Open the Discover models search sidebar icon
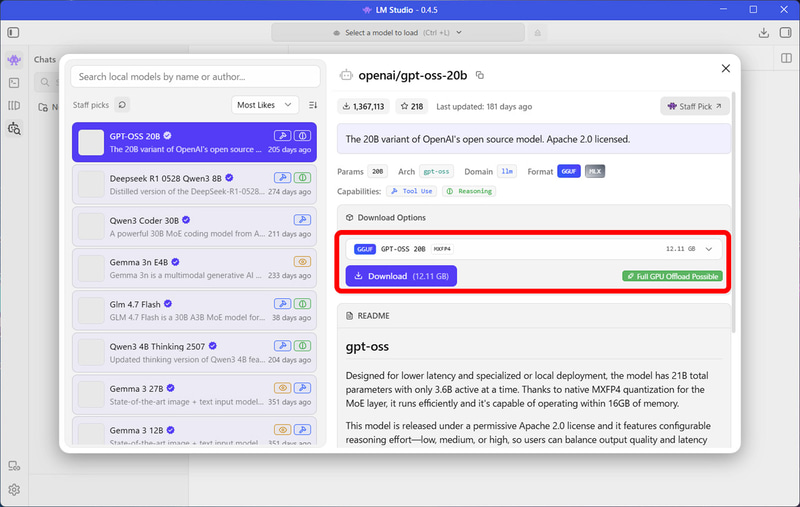 [x=14, y=129]
